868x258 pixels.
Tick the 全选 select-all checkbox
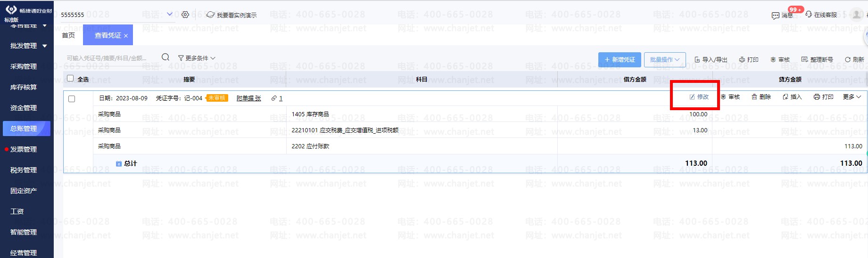point(70,79)
